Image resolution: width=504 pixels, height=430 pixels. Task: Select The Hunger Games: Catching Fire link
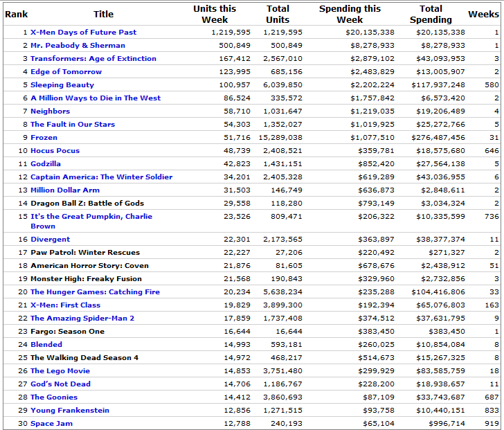(95, 292)
